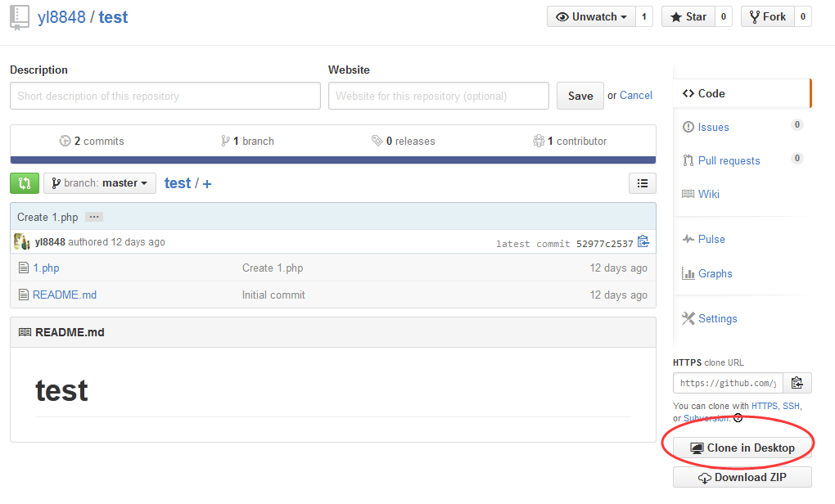This screenshot has height=504, width=835.
Task: Focus the Website for this repository field
Action: coord(438,96)
